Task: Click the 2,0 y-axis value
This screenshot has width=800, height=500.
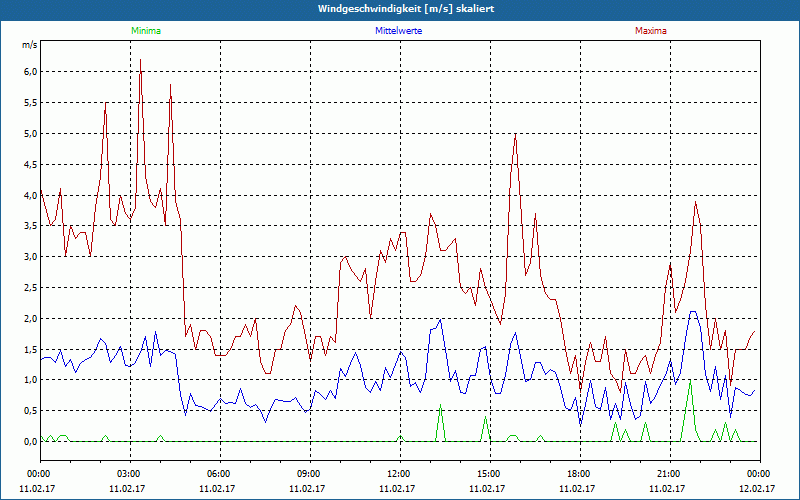Action: click(x=31, y=318)
